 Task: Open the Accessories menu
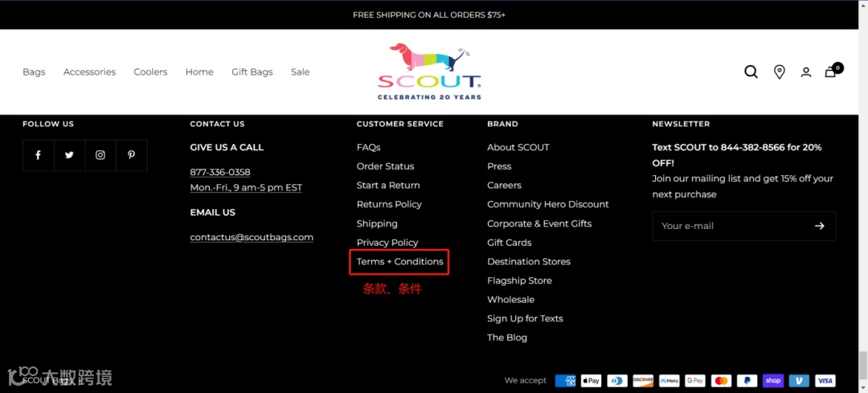click(90, 72)
